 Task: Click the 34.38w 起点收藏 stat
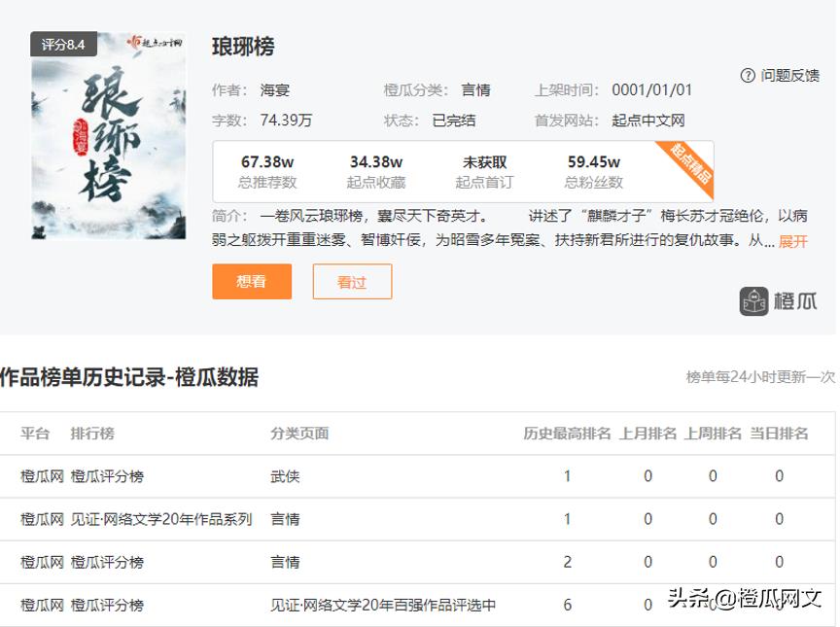(x=376, y=171)
